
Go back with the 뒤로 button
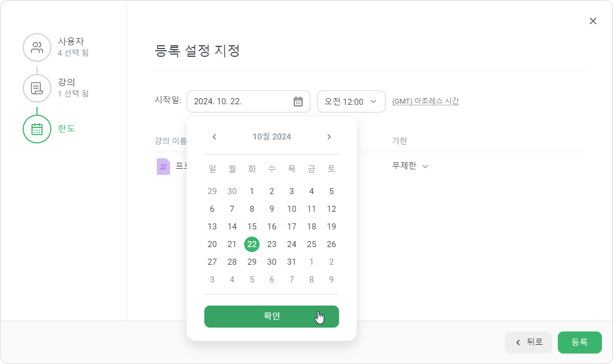[529, 342]
